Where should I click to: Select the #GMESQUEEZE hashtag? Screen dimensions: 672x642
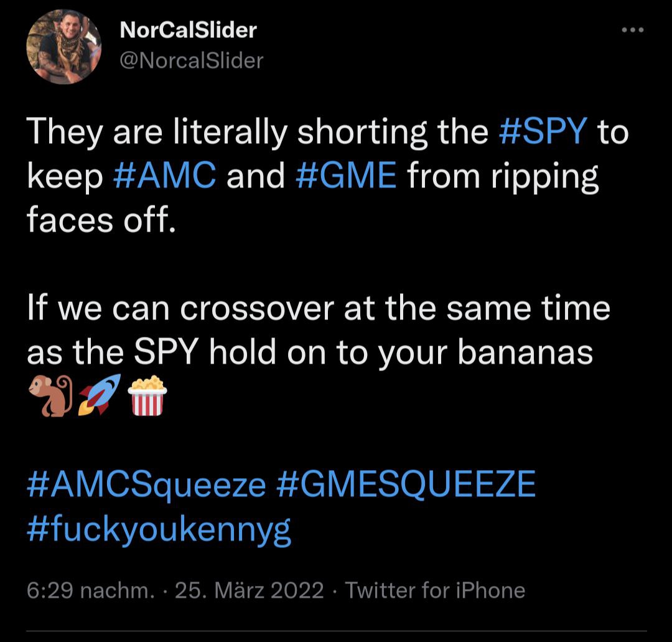tap(405, 484)
